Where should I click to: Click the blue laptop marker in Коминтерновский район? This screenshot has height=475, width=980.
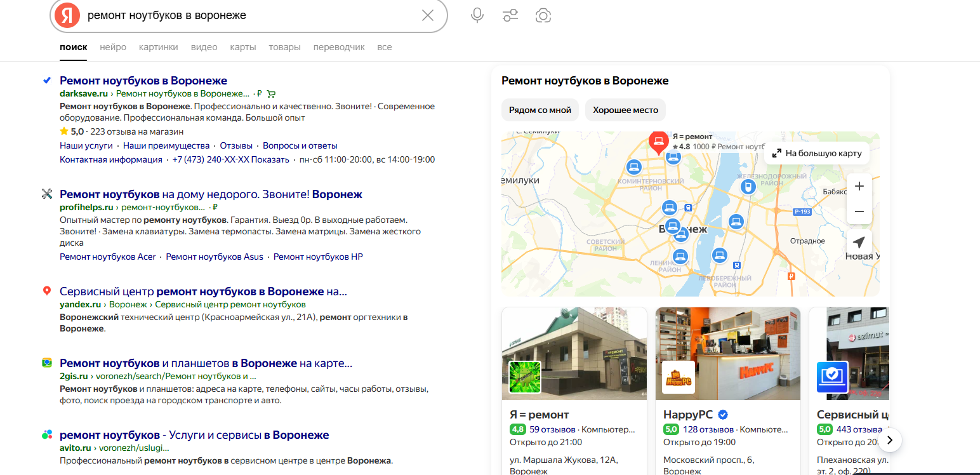(x=633, y=167)
